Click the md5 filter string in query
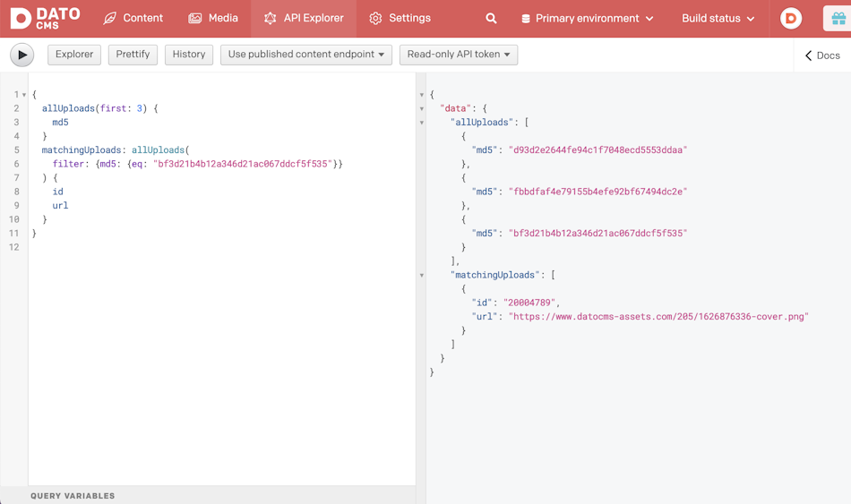 click(x=243, y=164)
